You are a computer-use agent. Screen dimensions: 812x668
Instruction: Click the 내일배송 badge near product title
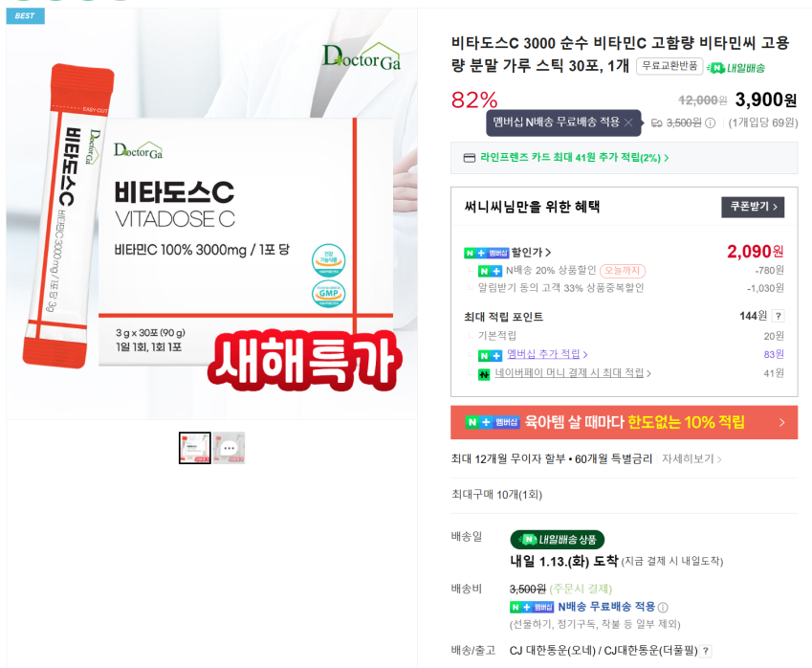coord(735,68)
